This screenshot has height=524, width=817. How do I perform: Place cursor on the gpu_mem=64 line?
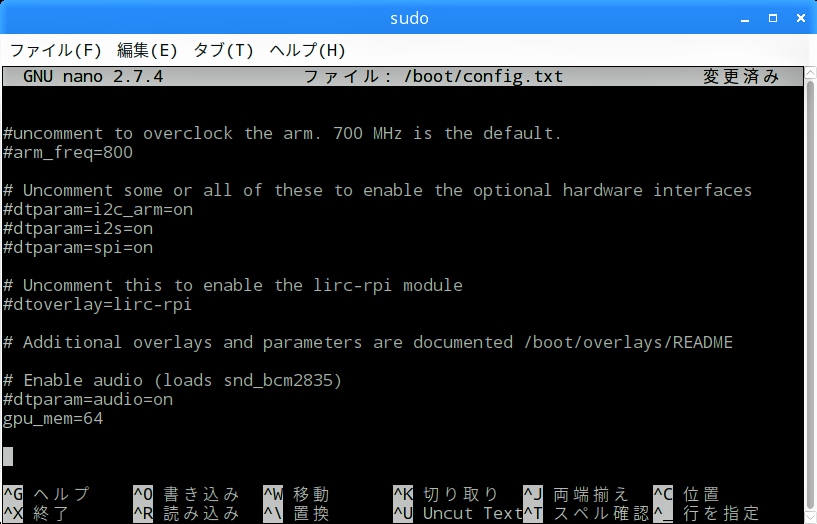[x=53, y=419]
